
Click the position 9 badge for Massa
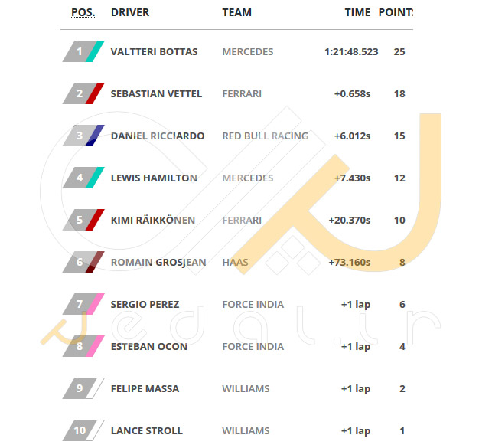tap(83, 388)
